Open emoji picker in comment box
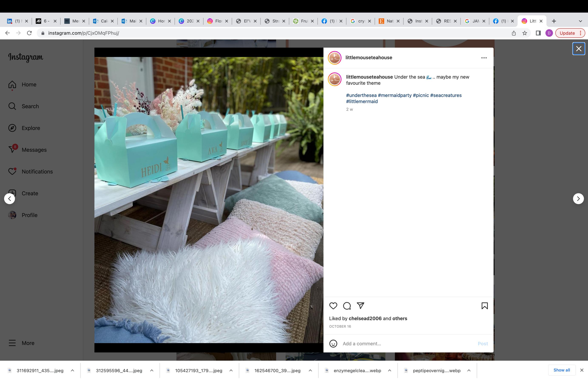 [x=333, y=343]
